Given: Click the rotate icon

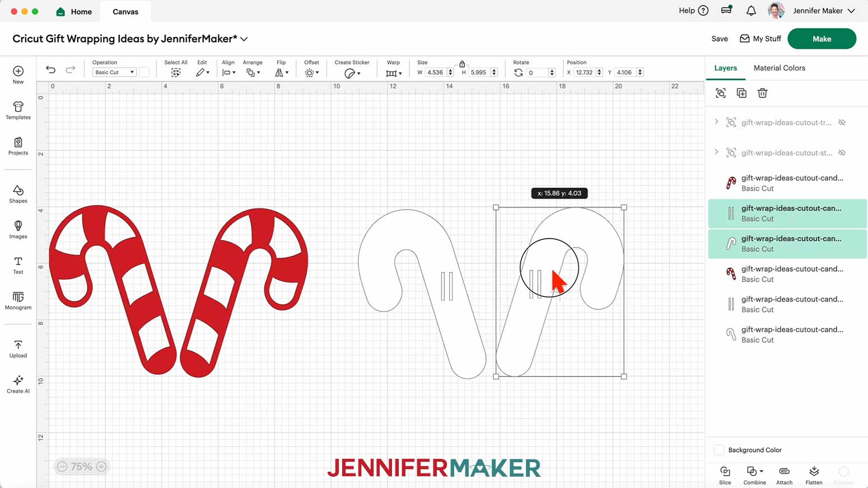Looking at the screenshot, I should (519, 73).
